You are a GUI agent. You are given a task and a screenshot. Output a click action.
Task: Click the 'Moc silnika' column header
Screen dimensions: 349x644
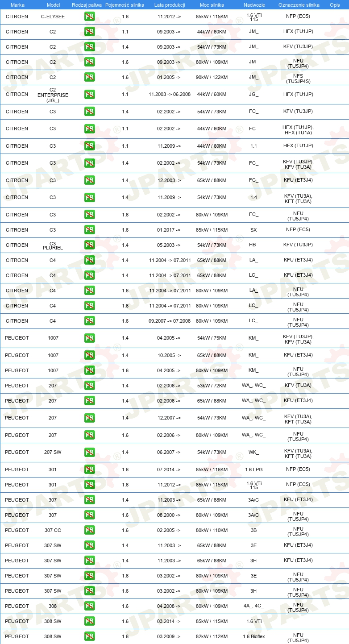pos(212,5)
